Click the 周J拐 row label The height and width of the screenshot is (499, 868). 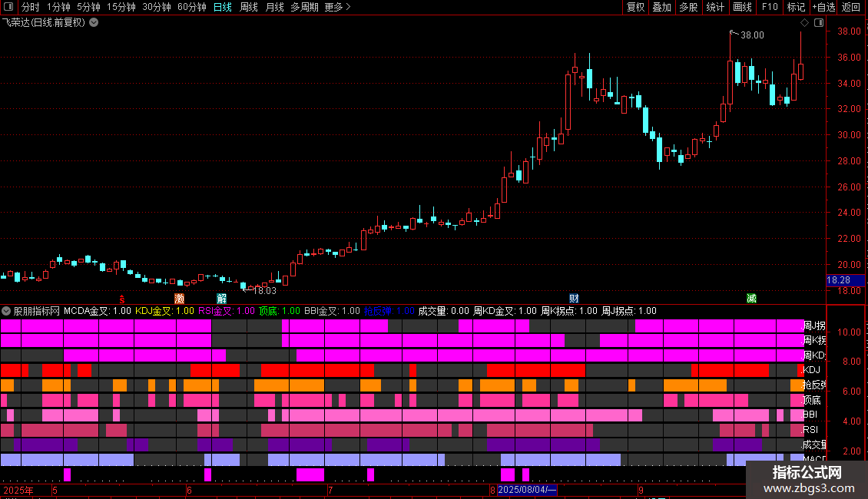814,326
